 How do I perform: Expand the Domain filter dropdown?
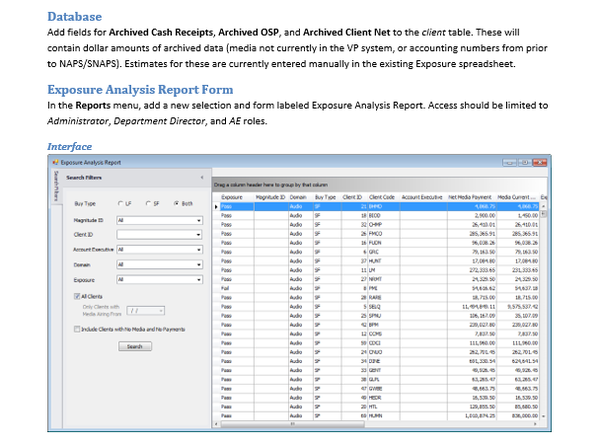[x=199, y=263]
